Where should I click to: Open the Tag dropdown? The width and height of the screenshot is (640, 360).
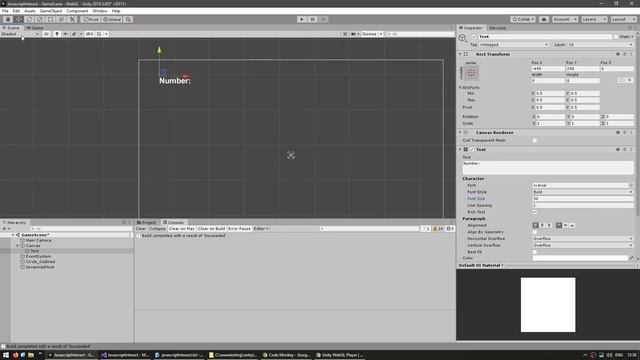[513, 44]
